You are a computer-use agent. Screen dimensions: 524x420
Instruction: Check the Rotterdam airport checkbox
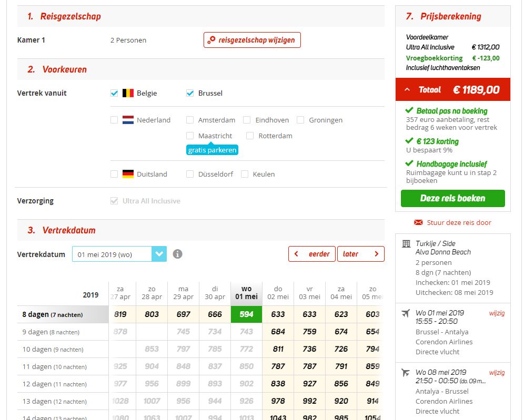249,136
